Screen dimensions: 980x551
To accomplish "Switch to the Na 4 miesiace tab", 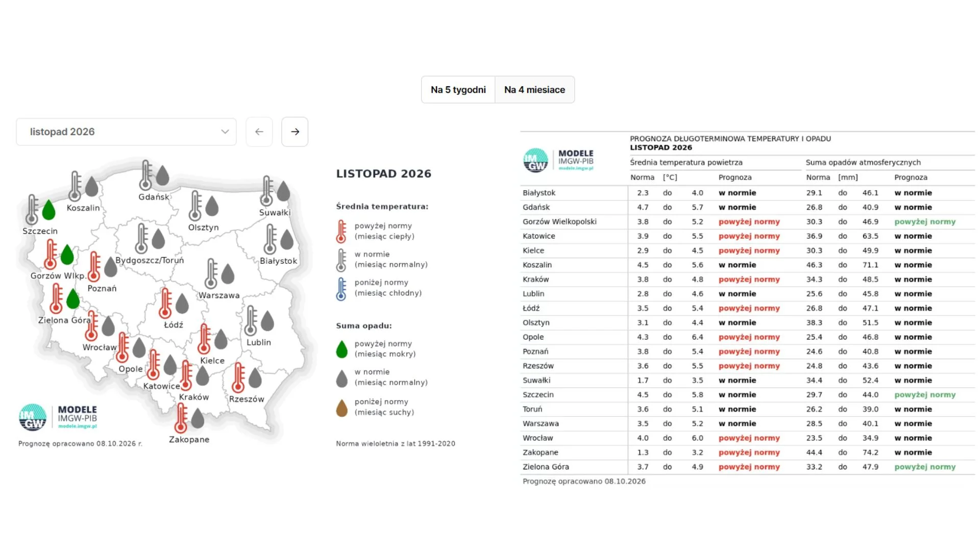I will pyautogui.click(x=535, y=90).
